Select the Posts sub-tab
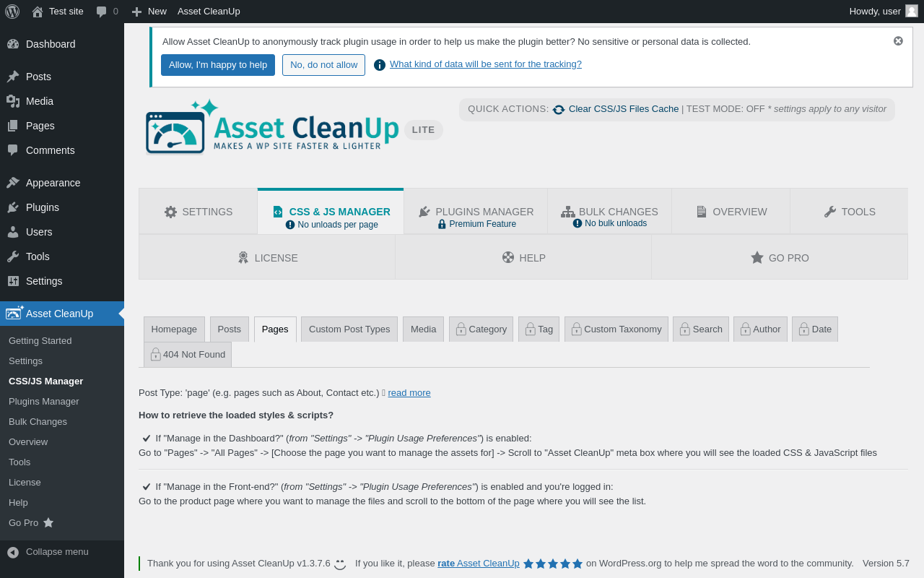Viewport: 924px width, 578px height. point(230,329)
